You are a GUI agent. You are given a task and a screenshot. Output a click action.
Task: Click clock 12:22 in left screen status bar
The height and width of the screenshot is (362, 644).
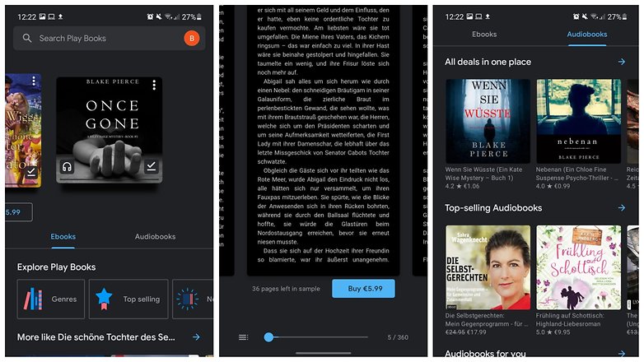tap(26, 16)
